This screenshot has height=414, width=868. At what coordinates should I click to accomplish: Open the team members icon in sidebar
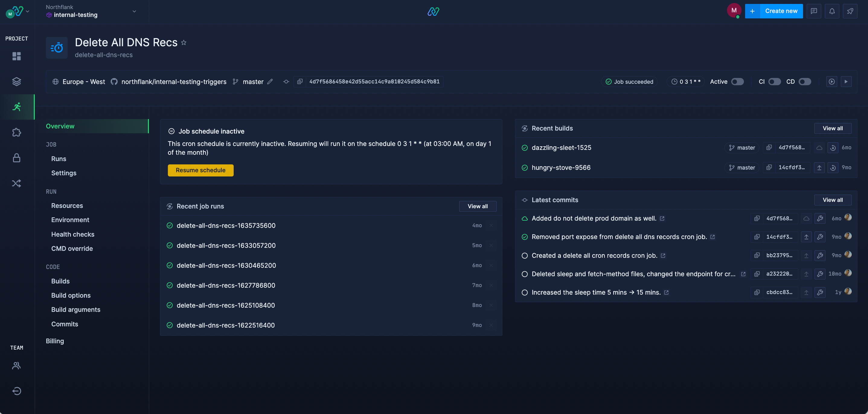tap(17, 365)
